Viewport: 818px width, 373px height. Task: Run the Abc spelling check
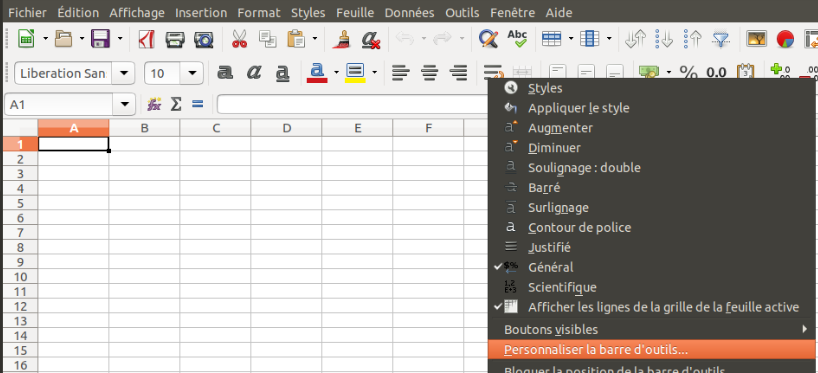(518, 39)
